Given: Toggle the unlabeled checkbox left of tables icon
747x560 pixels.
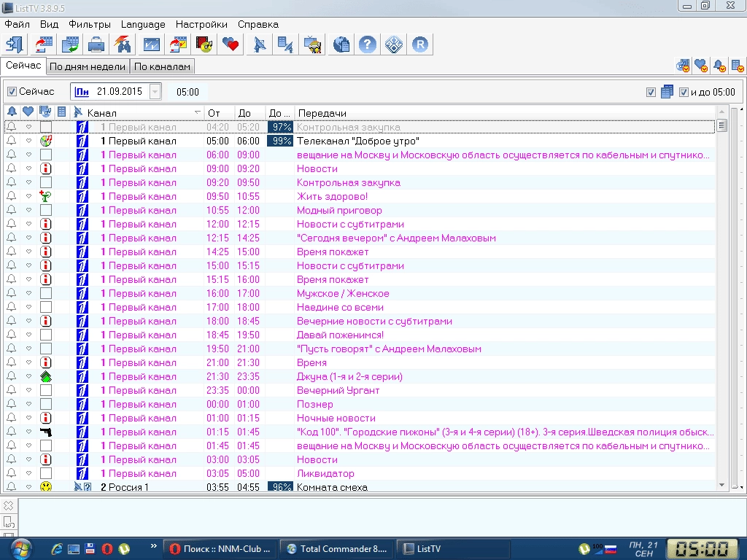Looking at the screenshot, I should 651,92.
